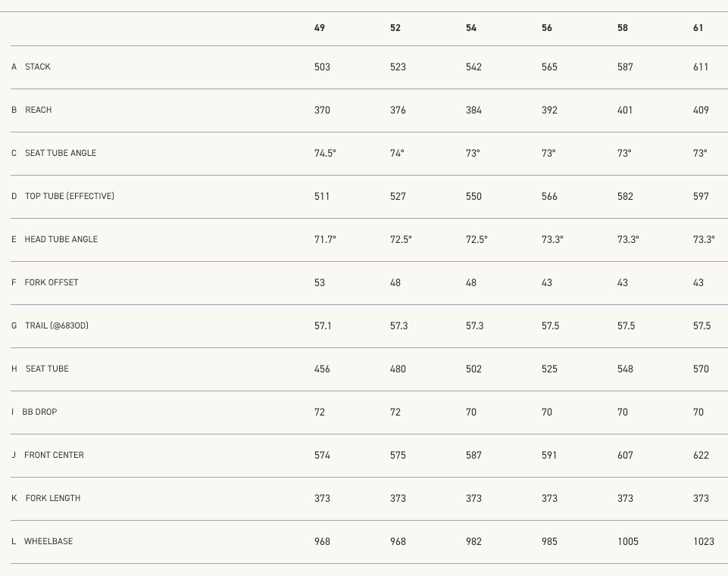This screenshot has width=728, height=576.
Task: Click the 71.7° head tube angle value
Action: tap(325, 240)
